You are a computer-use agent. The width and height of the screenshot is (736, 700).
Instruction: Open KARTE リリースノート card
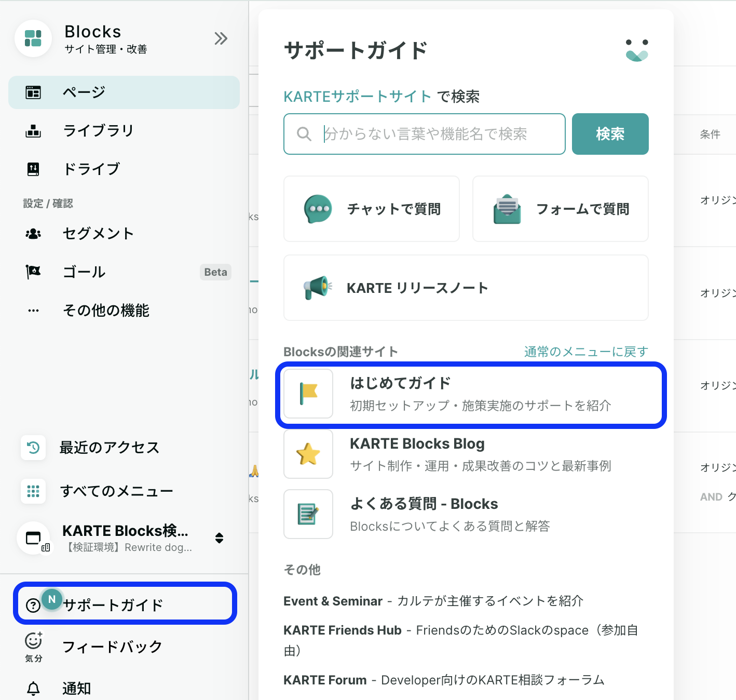(466, 288)
